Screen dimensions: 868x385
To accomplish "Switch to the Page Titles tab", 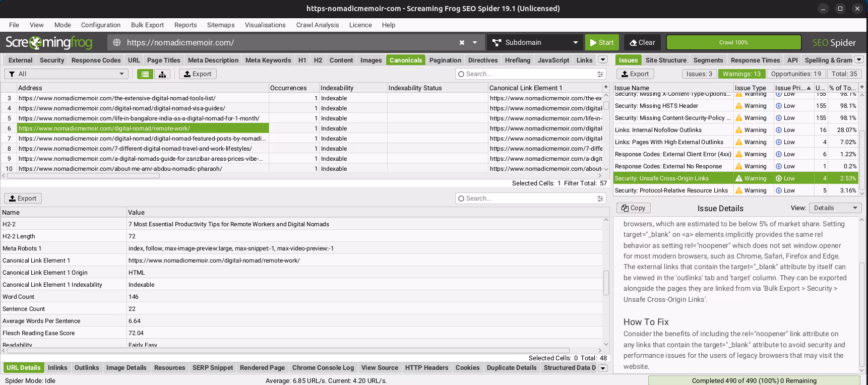I will (x=163, y=60).
